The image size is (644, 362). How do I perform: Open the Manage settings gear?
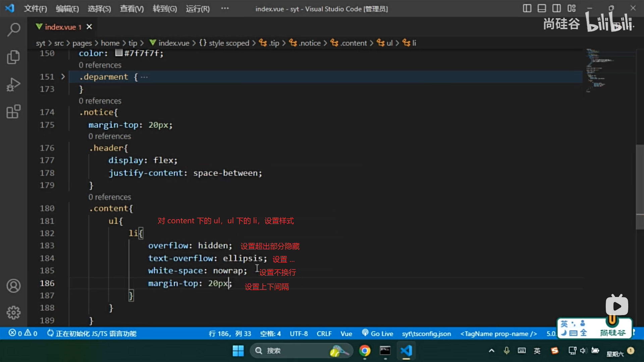(x=13, y=313)
